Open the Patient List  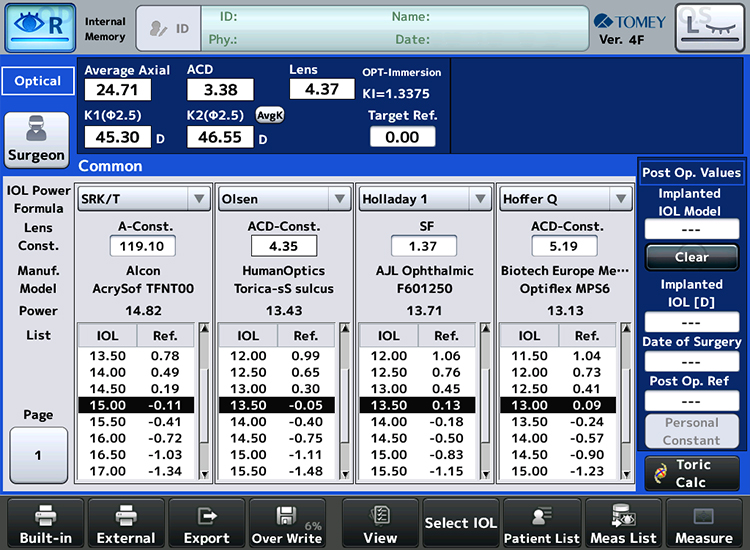pyautogui.click(x=542, y=524)
